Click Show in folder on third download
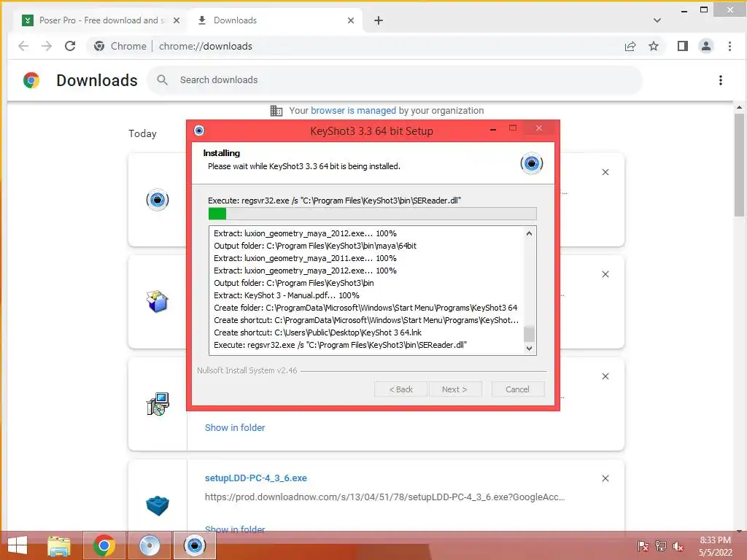747x560 pixels. 235,427
